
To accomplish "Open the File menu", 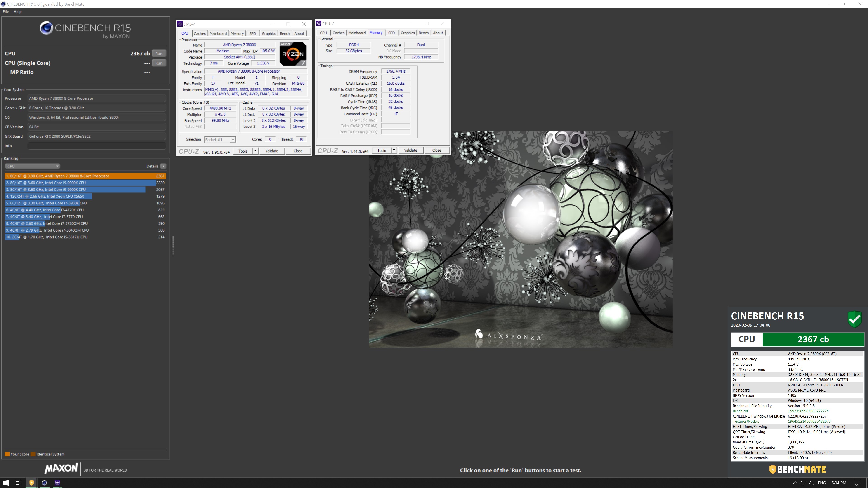I will [x=6, y=12].
